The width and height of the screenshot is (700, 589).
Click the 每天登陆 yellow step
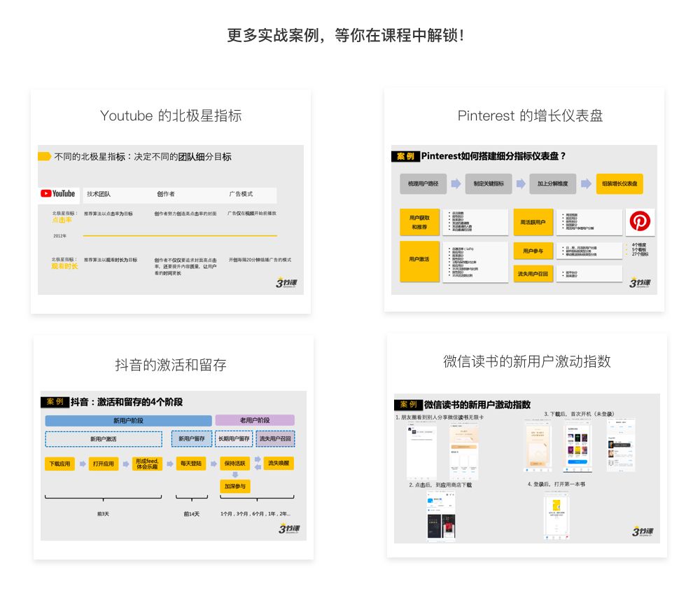click(x=191, y=464)
